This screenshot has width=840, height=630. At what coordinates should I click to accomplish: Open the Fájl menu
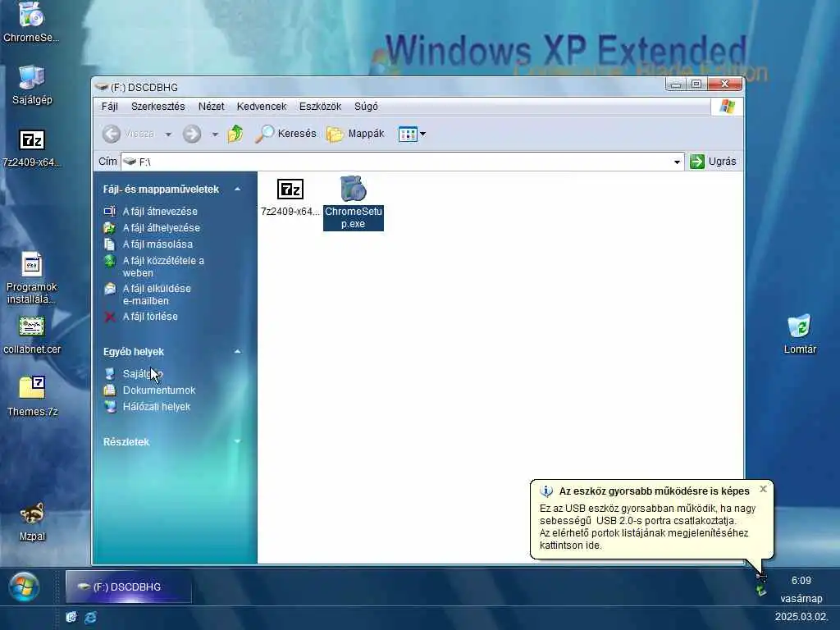click(109, 106)
